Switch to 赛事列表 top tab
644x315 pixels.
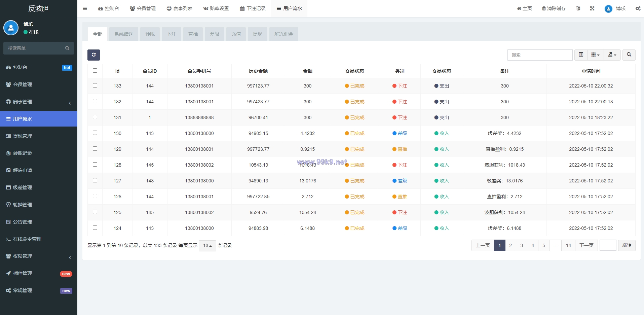(x=180, y=8)
